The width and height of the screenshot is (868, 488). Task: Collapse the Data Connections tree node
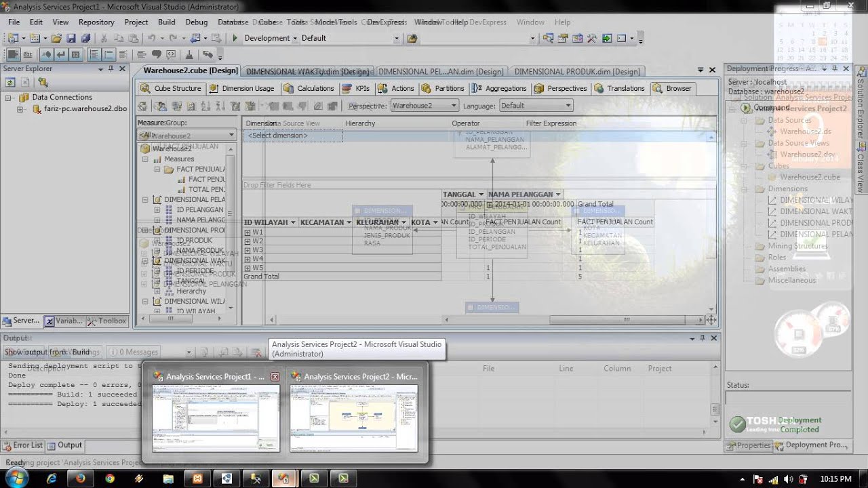[9, 97]
